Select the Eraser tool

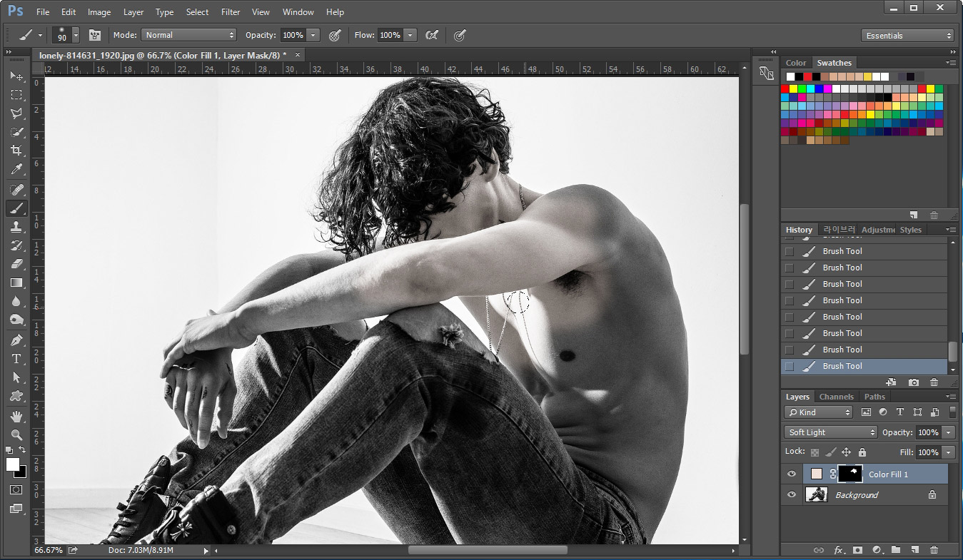[x=16, y=264]
